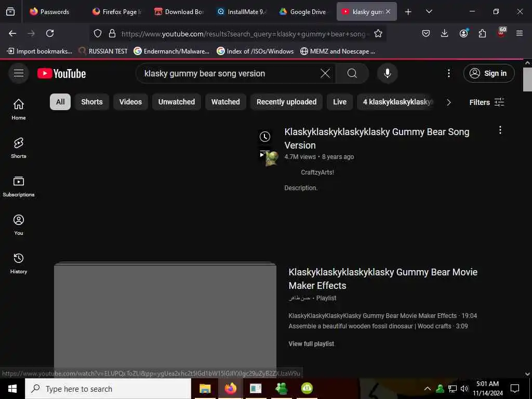
Task: Select the Watched filter chip
Action: 225,102
